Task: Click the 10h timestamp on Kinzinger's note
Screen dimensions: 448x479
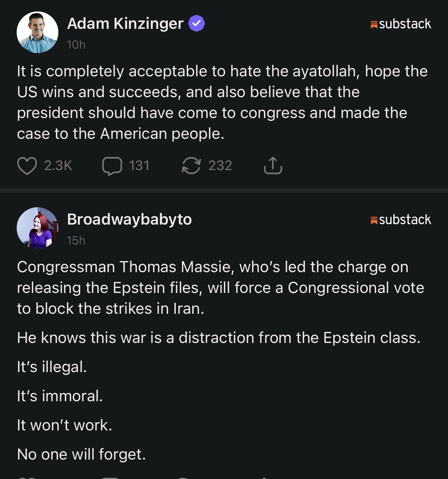Action: [x=76, y=45]
